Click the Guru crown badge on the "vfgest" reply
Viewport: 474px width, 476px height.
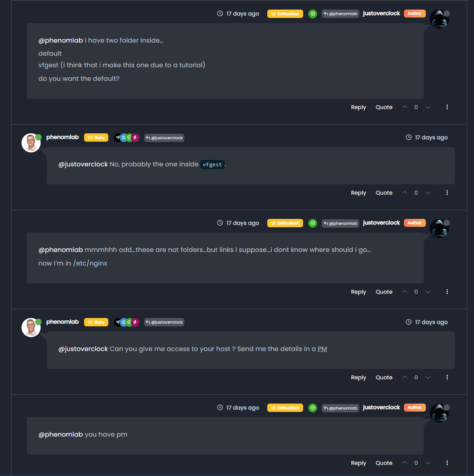click(96, 138)
